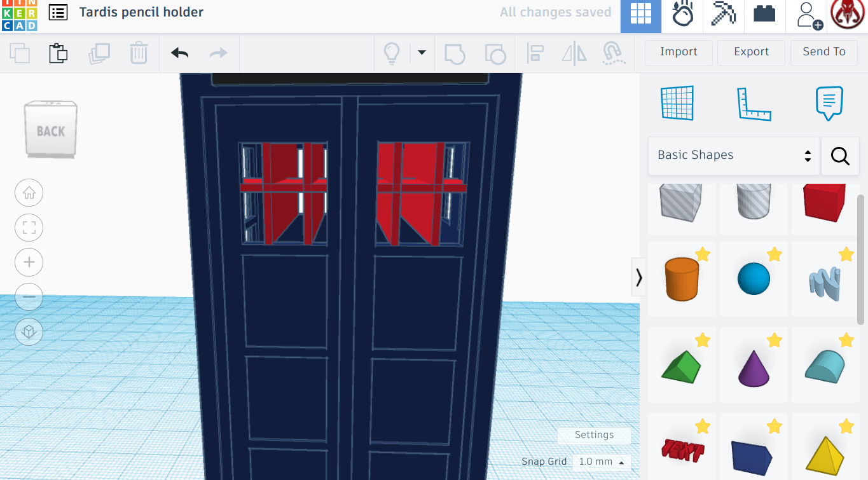Click the Copy tool
The height and width of the screenshot is (480, 868).
[x=20, y=53]
